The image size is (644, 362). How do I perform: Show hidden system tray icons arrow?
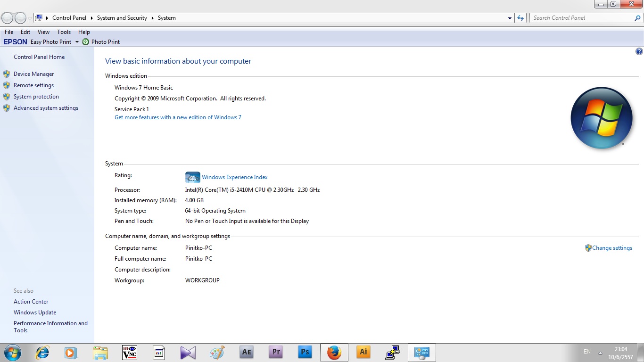600,353
